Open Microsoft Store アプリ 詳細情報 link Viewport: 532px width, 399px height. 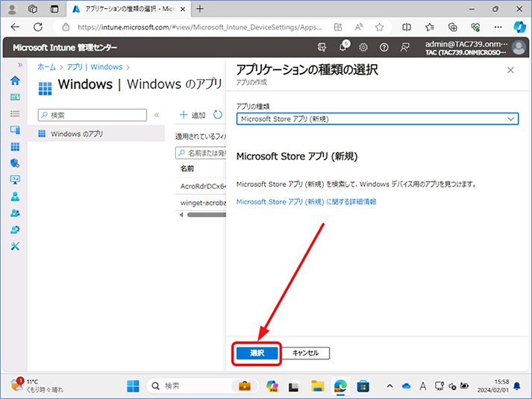click(x=306, y=202)
